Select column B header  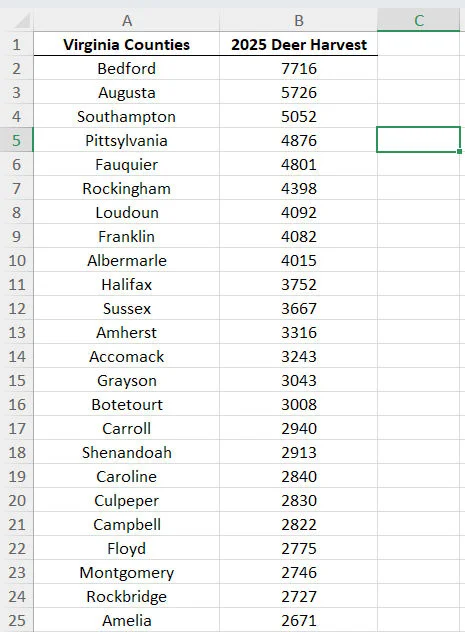pyautogui.click(x=299, y=20)
